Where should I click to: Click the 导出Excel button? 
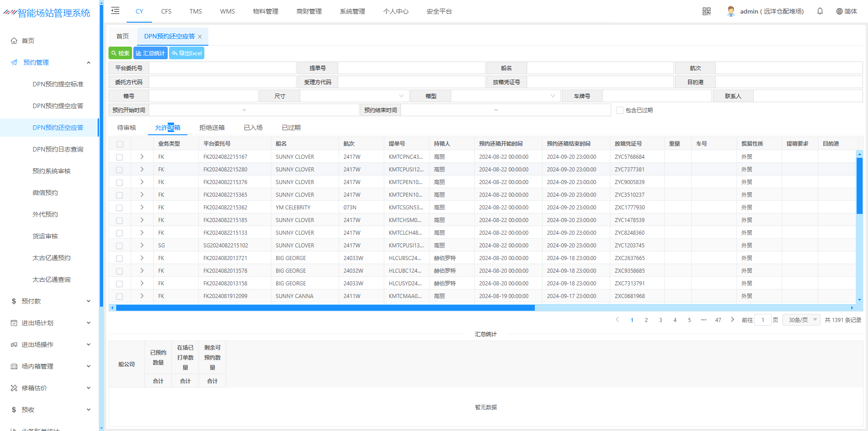click(x=187, y=53)
